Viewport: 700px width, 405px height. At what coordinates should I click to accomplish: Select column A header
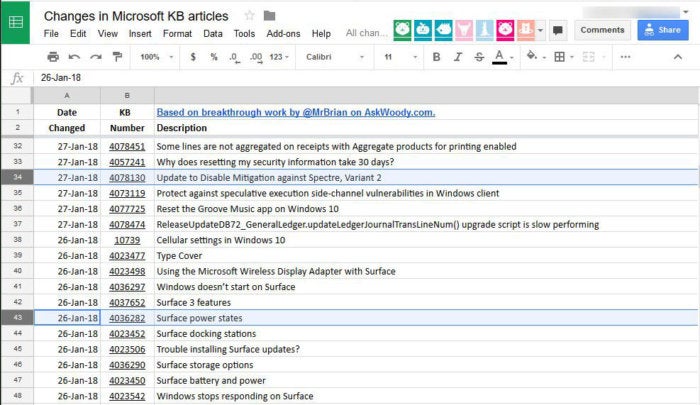[x=67, y=96]
